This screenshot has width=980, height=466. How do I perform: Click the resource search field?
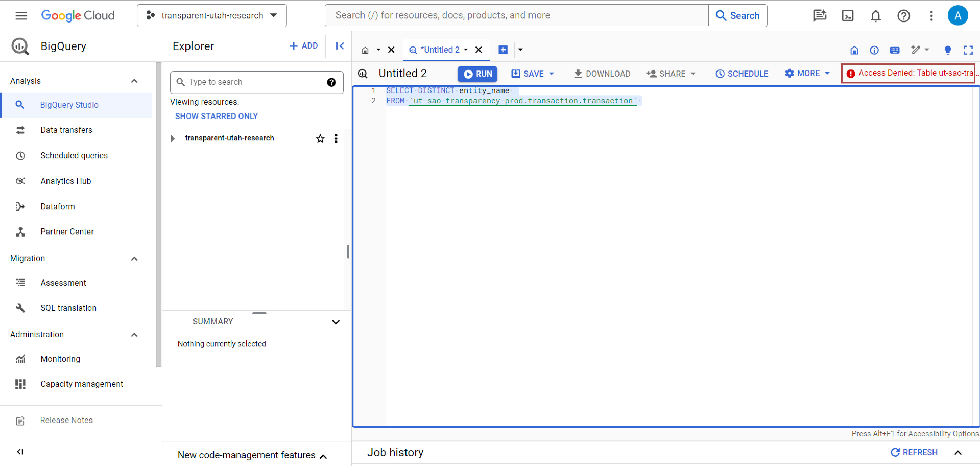point(251,82)
